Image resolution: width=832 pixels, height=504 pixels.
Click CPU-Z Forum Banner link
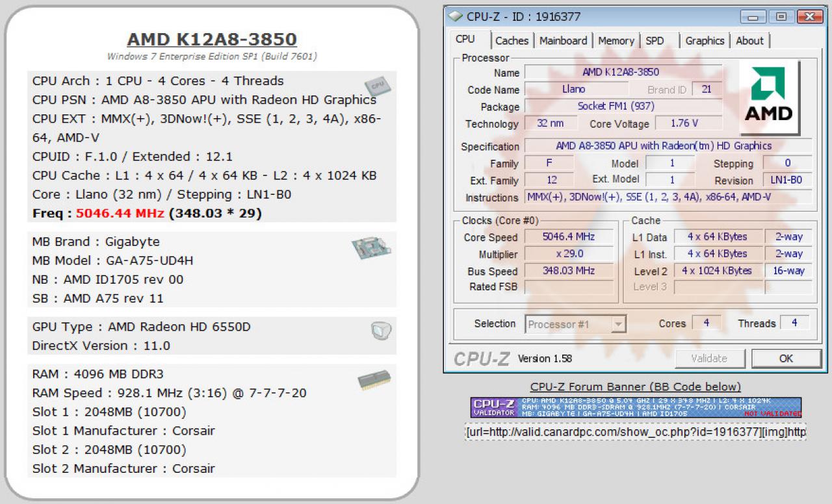[x=635, y=387]
